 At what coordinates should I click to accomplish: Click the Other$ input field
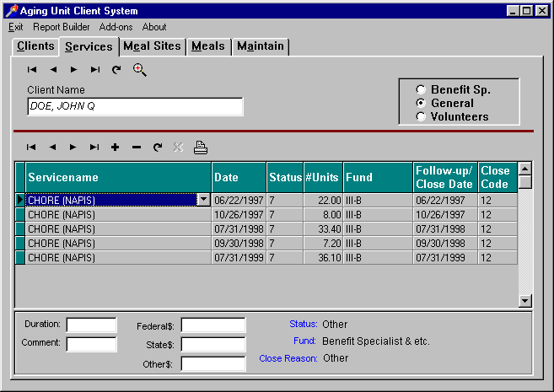coord(213,363)
